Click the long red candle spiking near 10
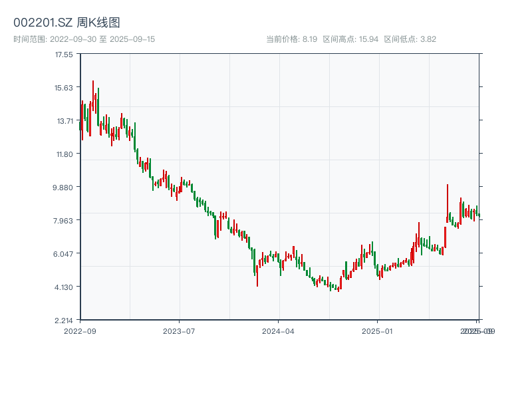Image resolution: width=532 pixels, height=399 pixels. (x=448, y=203)
